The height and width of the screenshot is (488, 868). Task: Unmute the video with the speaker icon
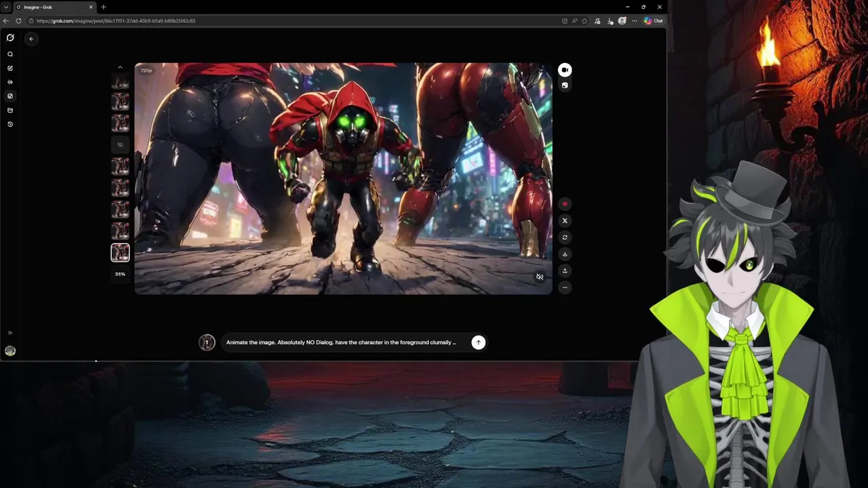click(x=540, y=277)
